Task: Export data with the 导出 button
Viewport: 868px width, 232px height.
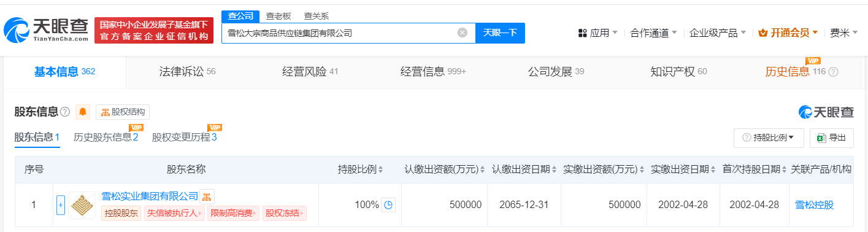Action: click(x=831, y=137)
